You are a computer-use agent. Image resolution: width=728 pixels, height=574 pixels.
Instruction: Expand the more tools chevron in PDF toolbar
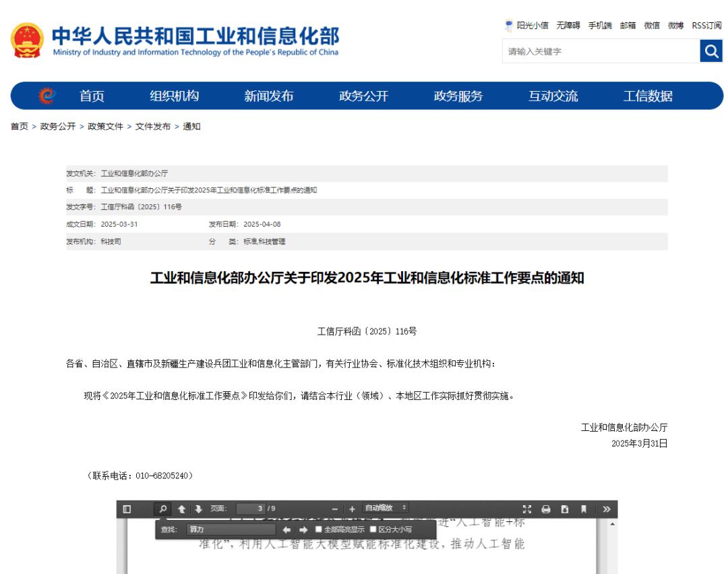pyautogui.click(x=605, y=509)
